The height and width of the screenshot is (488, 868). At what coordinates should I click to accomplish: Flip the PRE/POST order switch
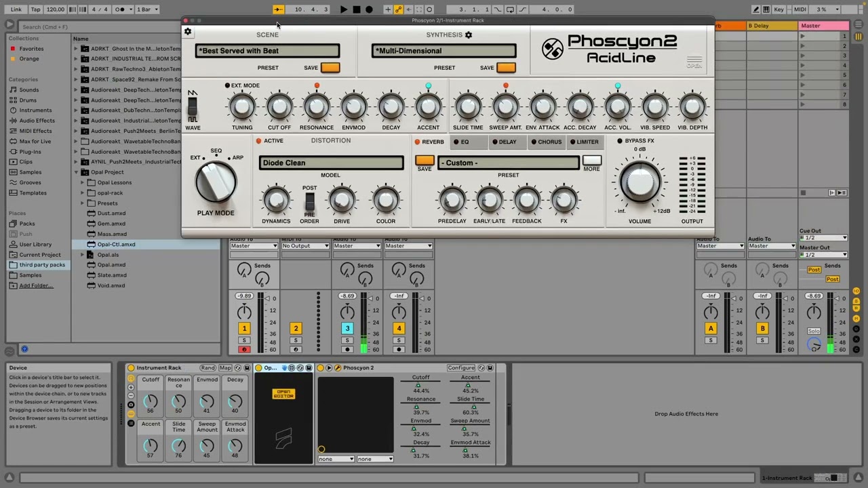(309, 202)
